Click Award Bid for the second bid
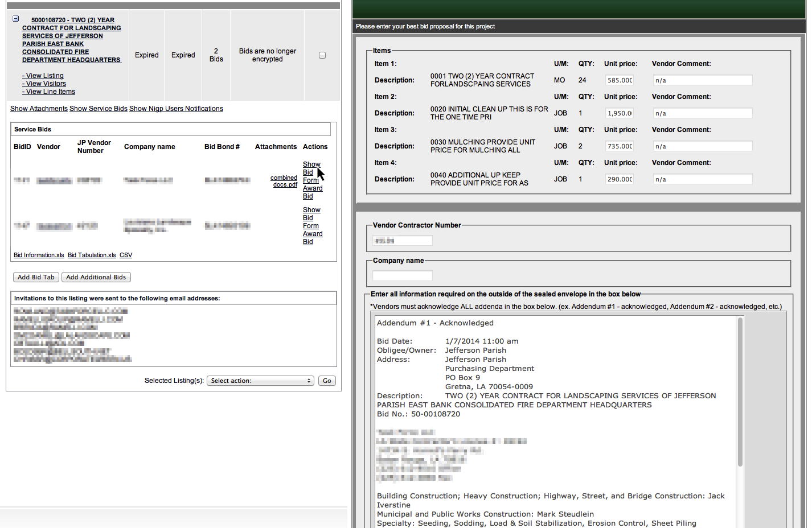 [313, 238]
